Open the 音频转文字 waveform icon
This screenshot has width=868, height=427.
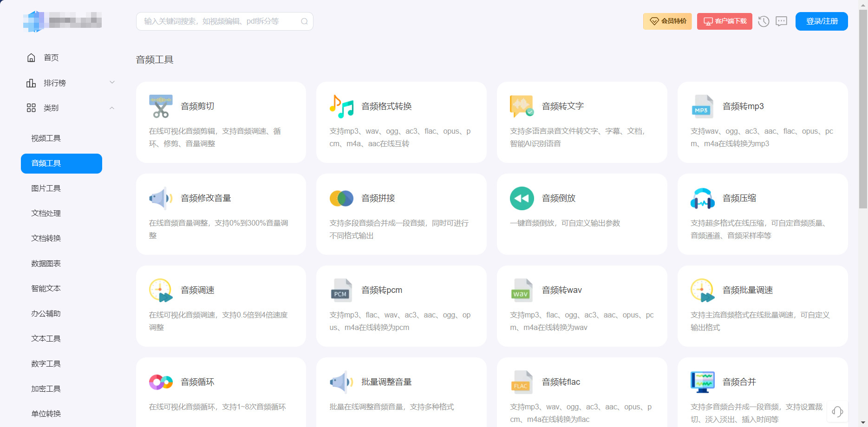pyautogui.click(x=522, y=106)
